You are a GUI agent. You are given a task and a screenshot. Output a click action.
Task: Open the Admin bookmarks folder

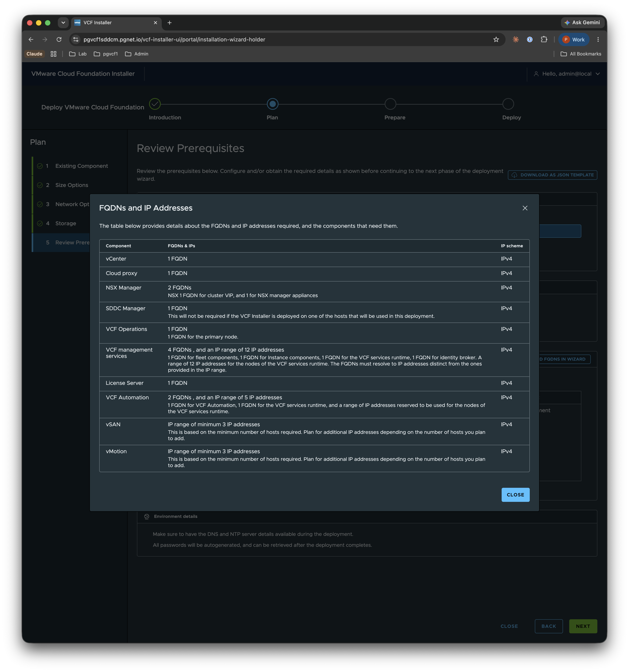(137, 54)
